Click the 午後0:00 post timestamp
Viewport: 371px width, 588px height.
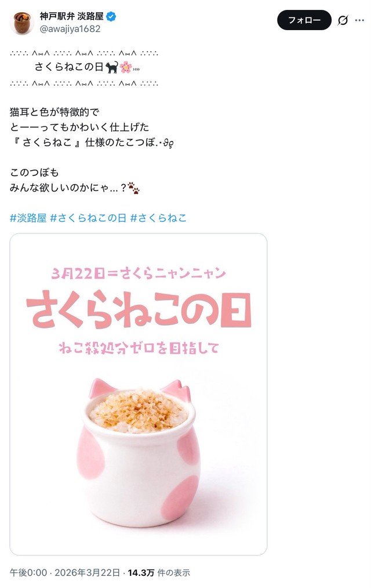click(28, 573)
